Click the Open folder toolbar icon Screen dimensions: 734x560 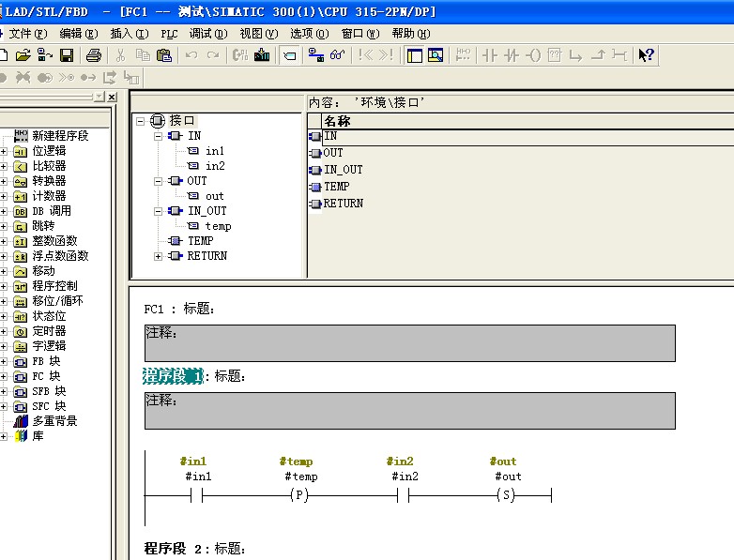point(24,55)
